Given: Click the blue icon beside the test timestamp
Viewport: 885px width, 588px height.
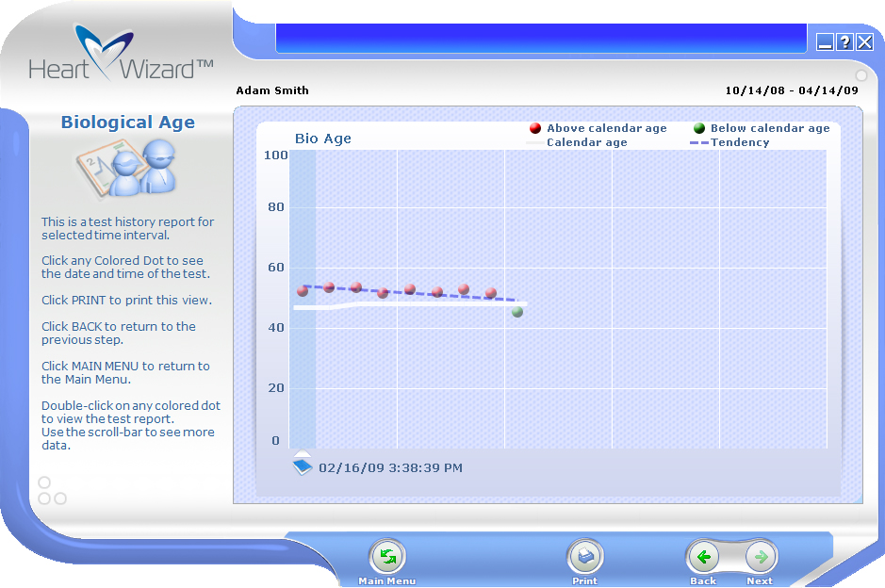Looking at the screenshot, I should (x=303, y=466).
